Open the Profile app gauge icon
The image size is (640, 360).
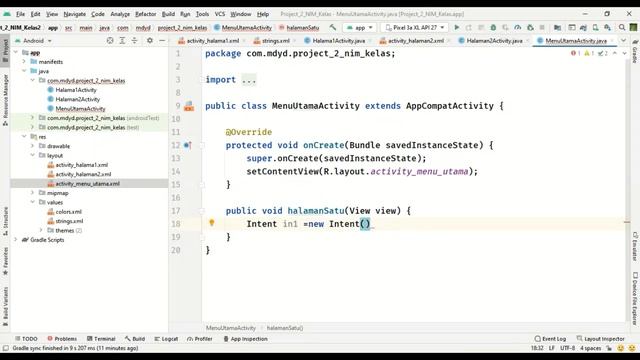(x=518, y=28)
